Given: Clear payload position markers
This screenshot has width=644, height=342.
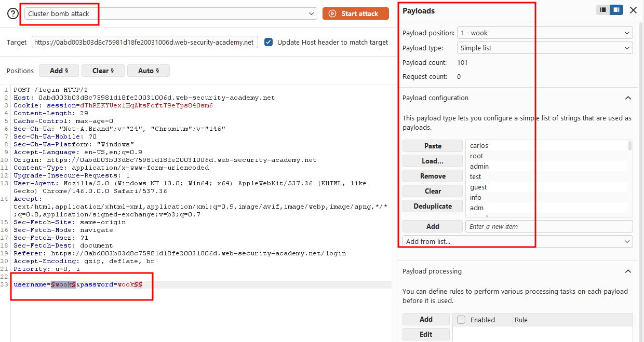Looking at the screenshot, I should [x=103, y=71].
